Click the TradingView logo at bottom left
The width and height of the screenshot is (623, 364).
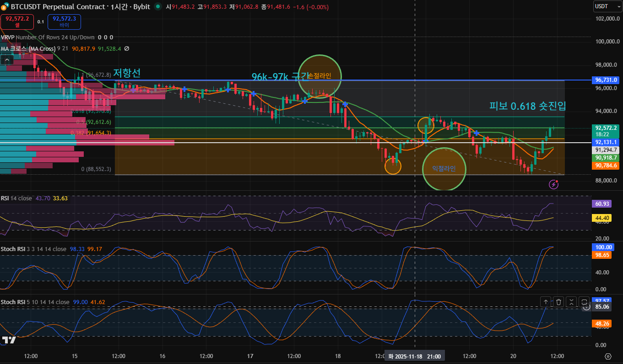[9, 340]
